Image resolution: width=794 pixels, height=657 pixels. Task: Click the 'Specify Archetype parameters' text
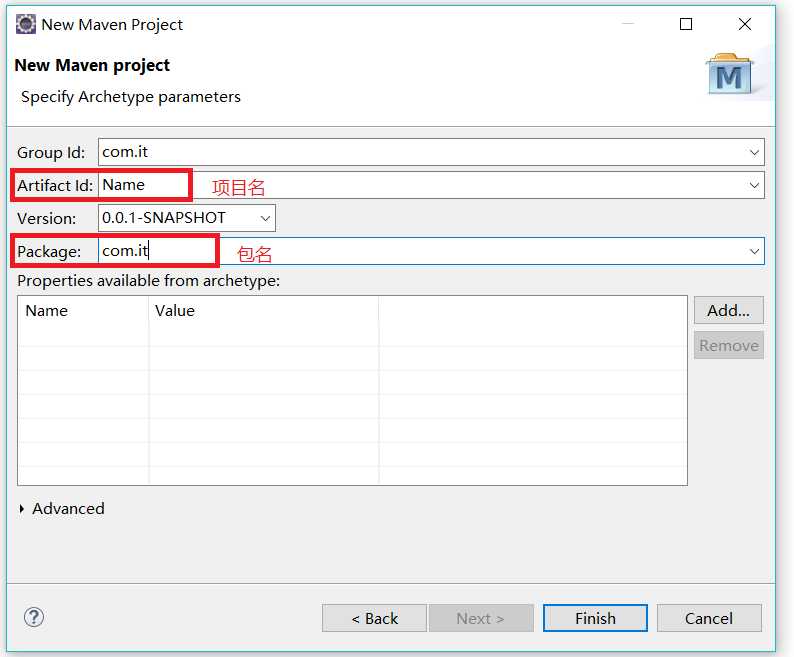click(131, 97)
